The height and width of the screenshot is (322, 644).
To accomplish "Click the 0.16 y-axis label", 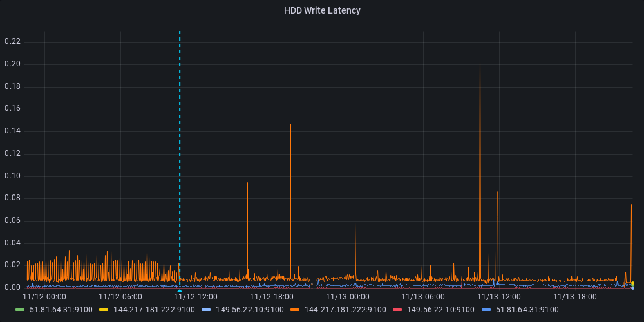I will click(x=13, y=109).
